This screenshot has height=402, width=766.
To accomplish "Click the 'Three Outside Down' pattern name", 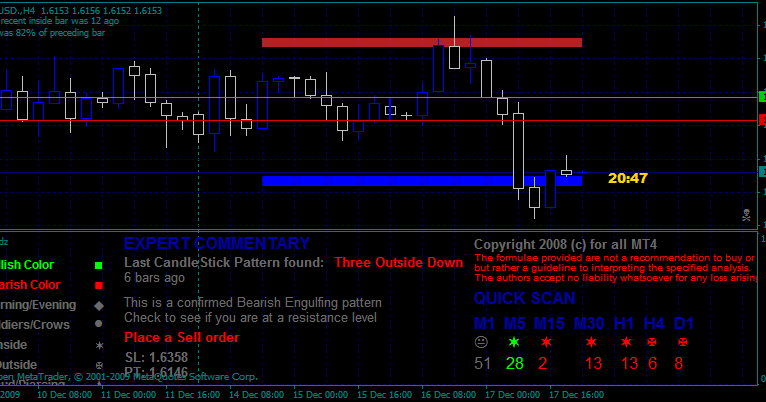I will click(x=399, y=263).
